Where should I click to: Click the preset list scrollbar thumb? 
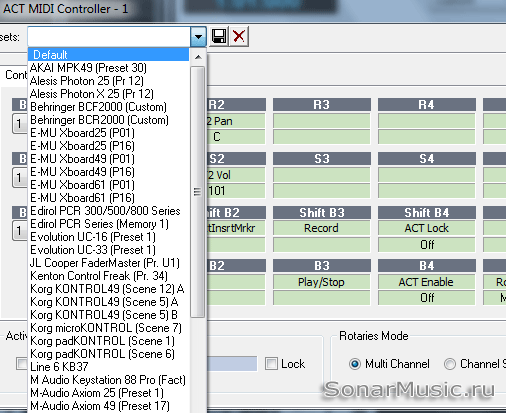198,192
